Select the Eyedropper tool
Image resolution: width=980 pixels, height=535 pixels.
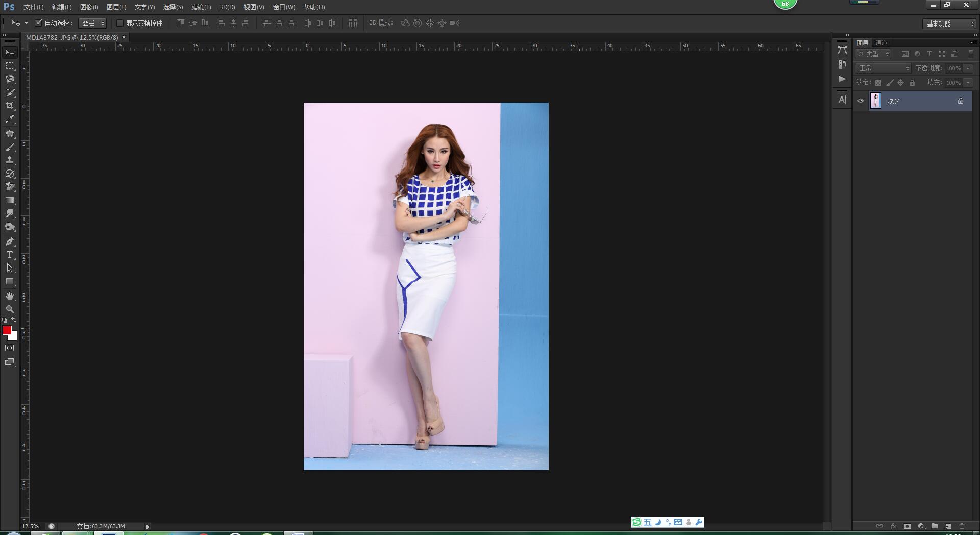(10, 119)
